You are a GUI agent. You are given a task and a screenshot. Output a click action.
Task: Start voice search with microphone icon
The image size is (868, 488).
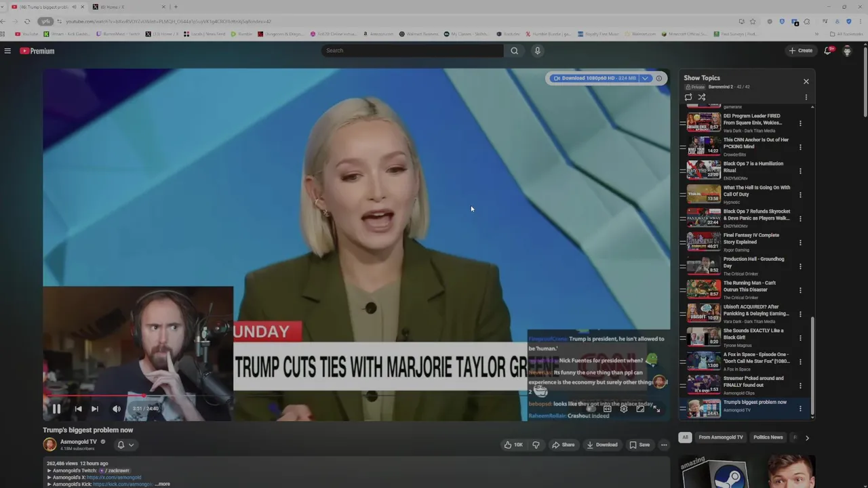coord(537,51)
